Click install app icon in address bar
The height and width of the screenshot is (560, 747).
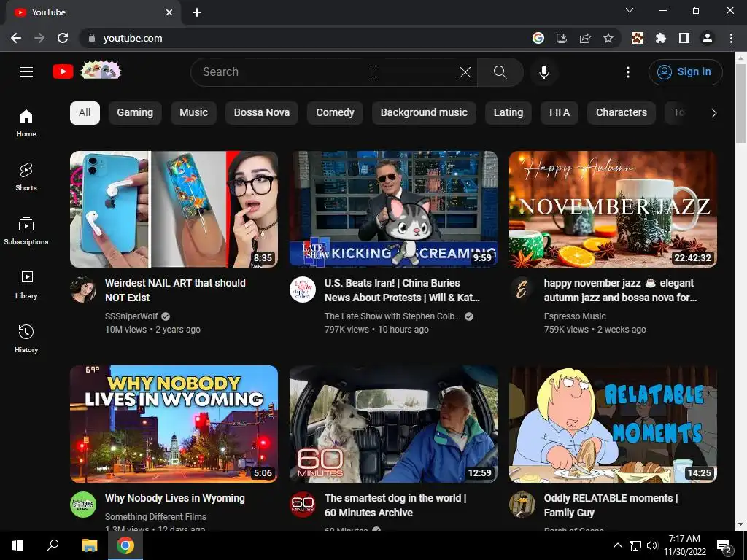(x=562, y=38)
